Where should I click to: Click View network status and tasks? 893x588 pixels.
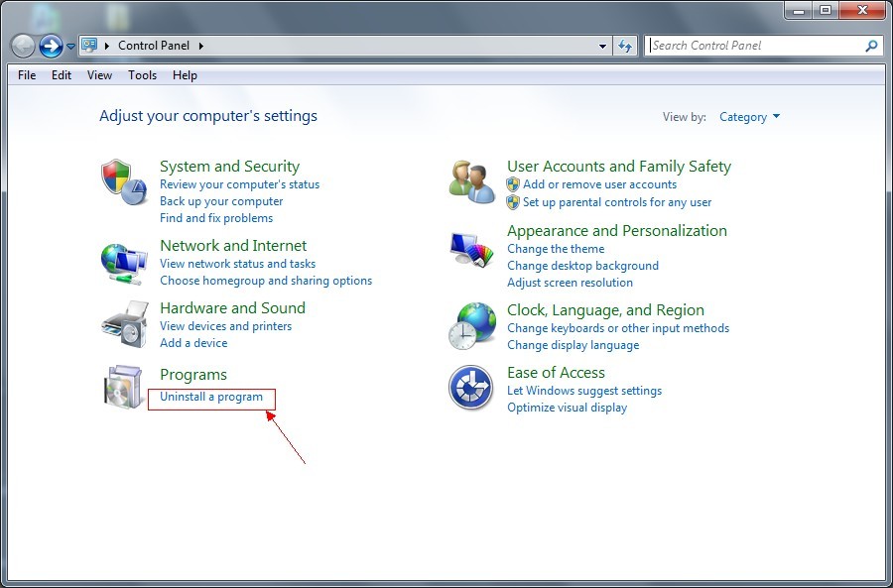coord(237,264)
